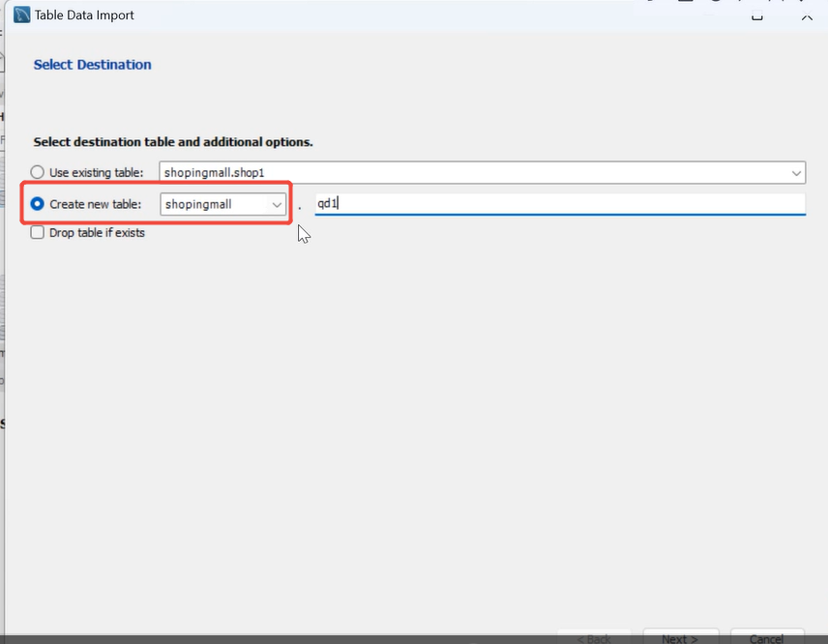The image size is (828, 644).
Task: Select the 'Create new table' radio button
Action: (38, 204)
